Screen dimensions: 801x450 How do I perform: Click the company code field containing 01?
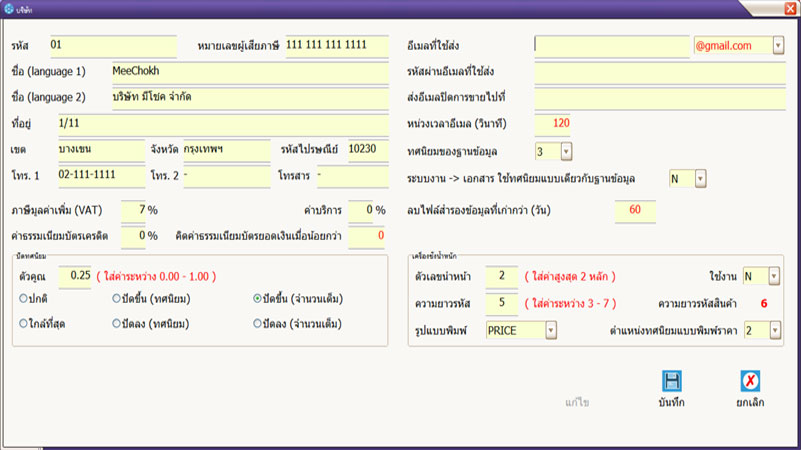[x=111, y=45]
